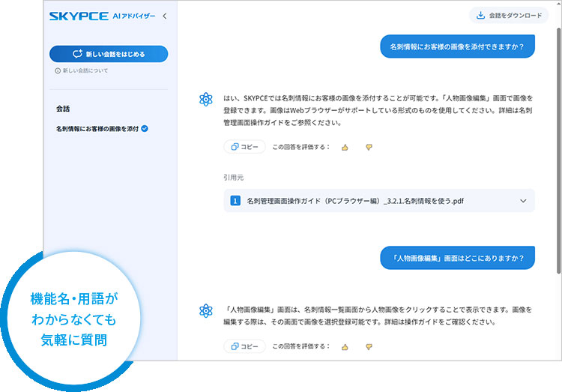Click the first answer text starting はい、SKYPCEでは
Image resolution: width=562 pixels, height=392 pixels.
coord(378,110)
